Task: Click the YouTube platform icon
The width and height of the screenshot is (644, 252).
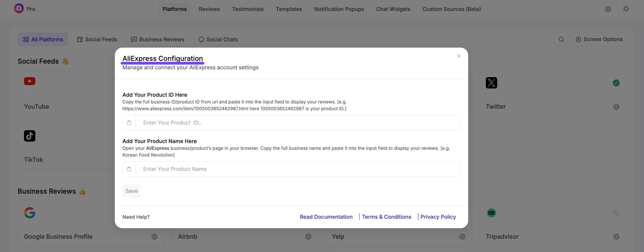Action: pos(29,81)
